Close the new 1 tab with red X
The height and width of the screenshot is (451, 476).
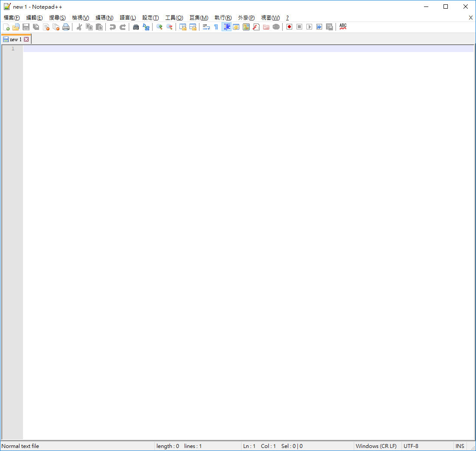pyautogui.click(x=26, y=39)
